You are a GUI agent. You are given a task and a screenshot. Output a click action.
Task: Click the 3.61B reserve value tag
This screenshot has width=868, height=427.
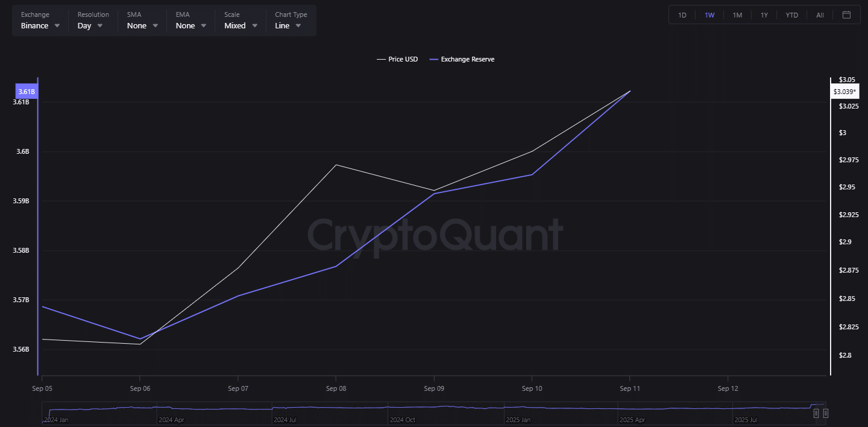tap(27, 92)
